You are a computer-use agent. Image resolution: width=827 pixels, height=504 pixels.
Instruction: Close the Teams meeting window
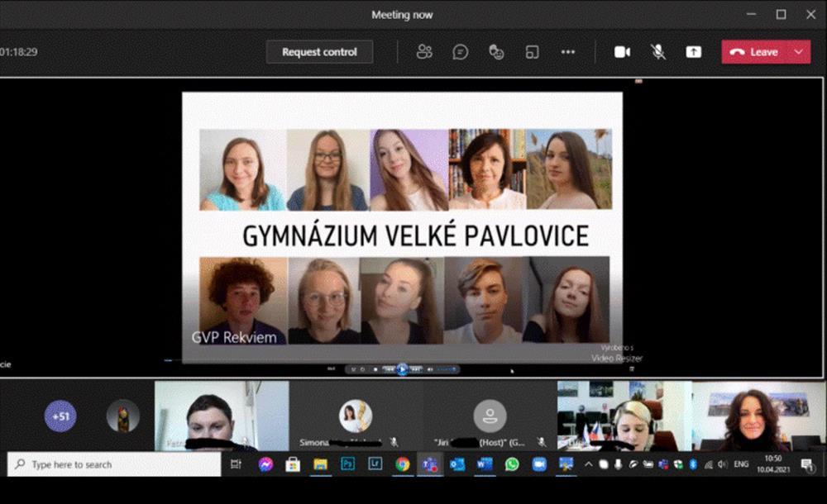[810, 14]
